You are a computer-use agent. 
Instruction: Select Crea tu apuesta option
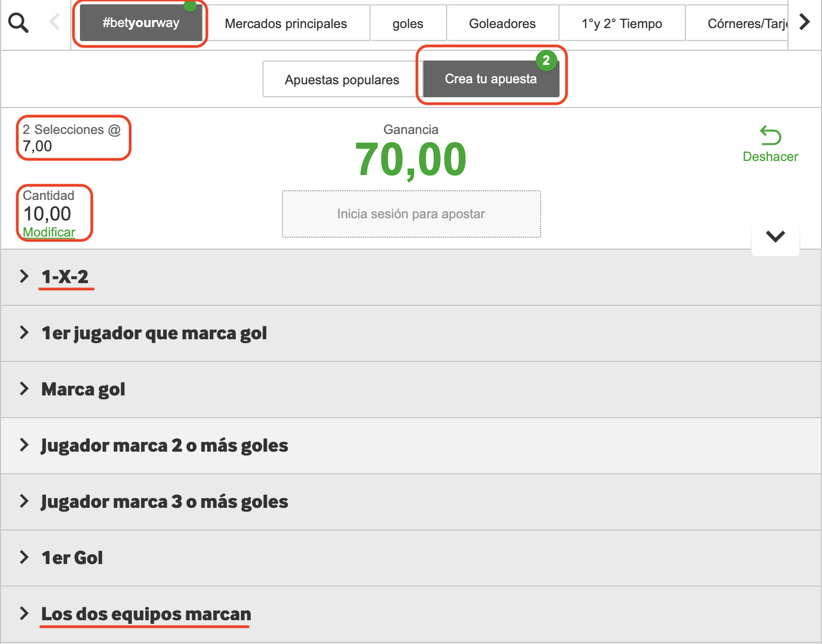[x=490, y=79]
